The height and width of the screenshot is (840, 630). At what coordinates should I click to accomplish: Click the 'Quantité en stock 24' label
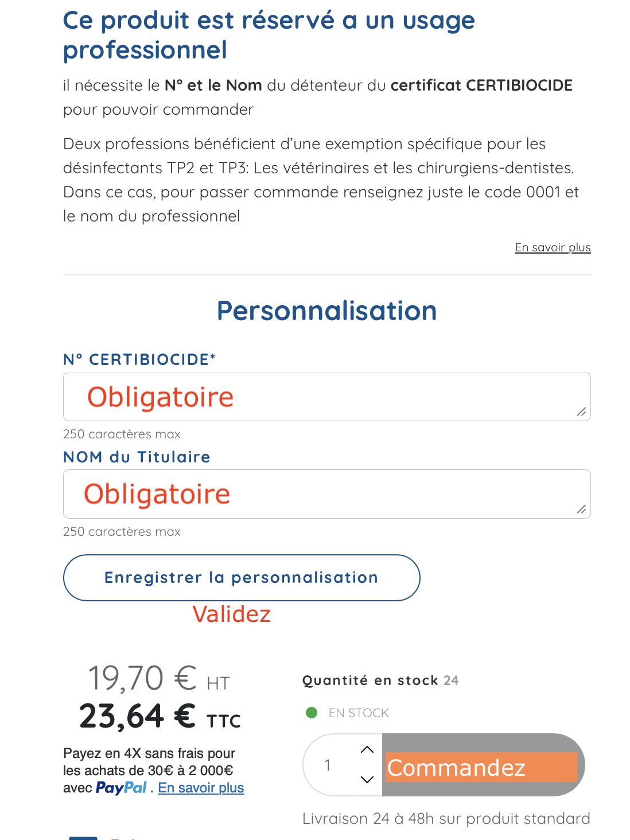click(380, 680)
